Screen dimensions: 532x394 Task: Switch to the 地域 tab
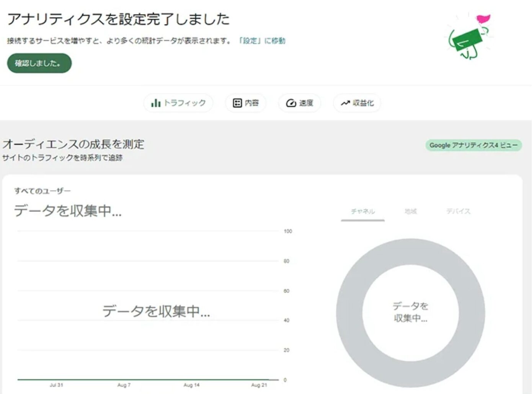(410, 211)
